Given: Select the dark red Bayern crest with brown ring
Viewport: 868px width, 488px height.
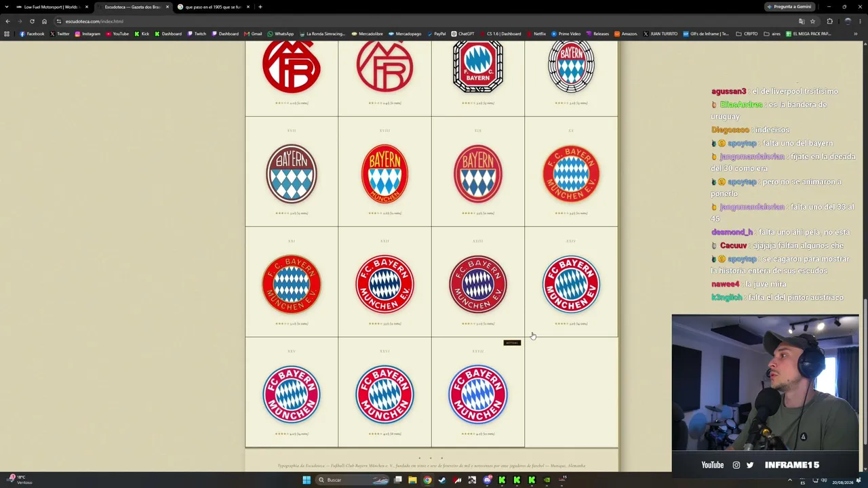Looking at the screenshot, I should [x=292, y=174].
